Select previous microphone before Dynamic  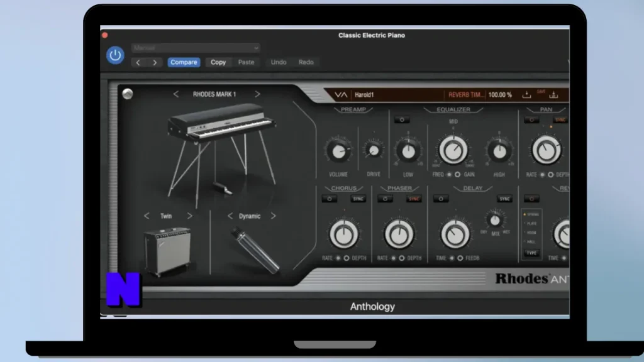coord(230,216)
